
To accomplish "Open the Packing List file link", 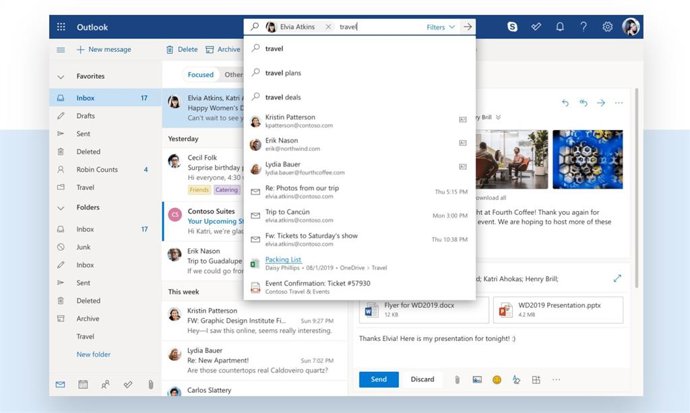I will click(x=283, y=259).
